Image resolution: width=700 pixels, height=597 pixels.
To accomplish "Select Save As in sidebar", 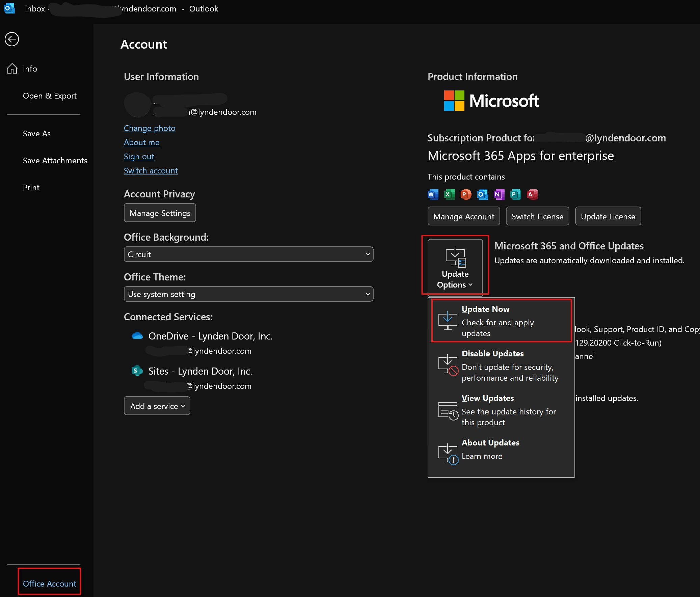I will click(x=37, y=133).
